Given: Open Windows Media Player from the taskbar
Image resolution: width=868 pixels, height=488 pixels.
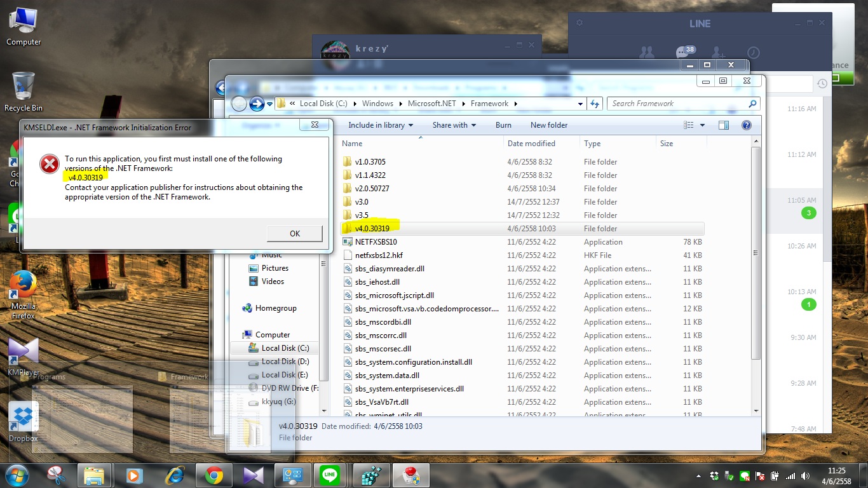Looking at the screenshot, I should click(134, 475).
